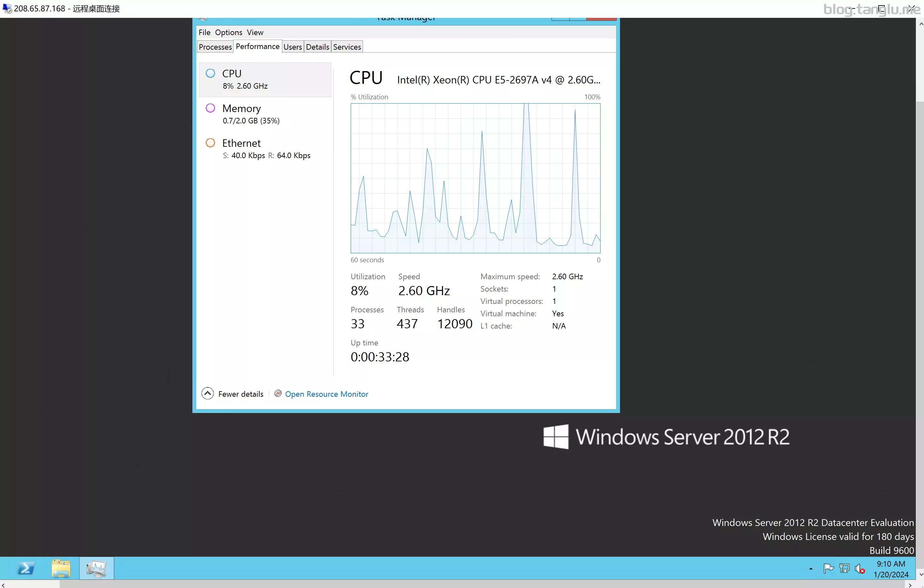Screen dimensions: 924x588
Task: Click Up time value 0:00:33:28
Action: [380, 357]
